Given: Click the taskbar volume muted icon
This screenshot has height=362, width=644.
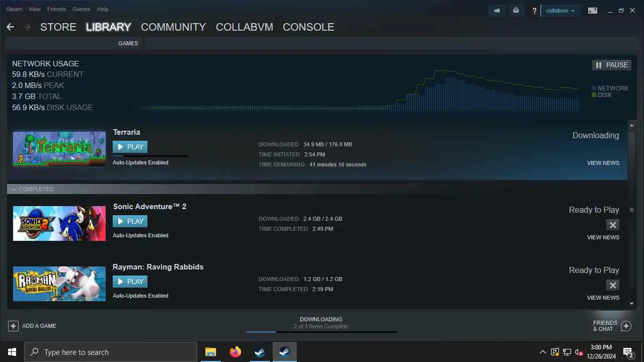Looking at the screenshot, I should point(579,352).
